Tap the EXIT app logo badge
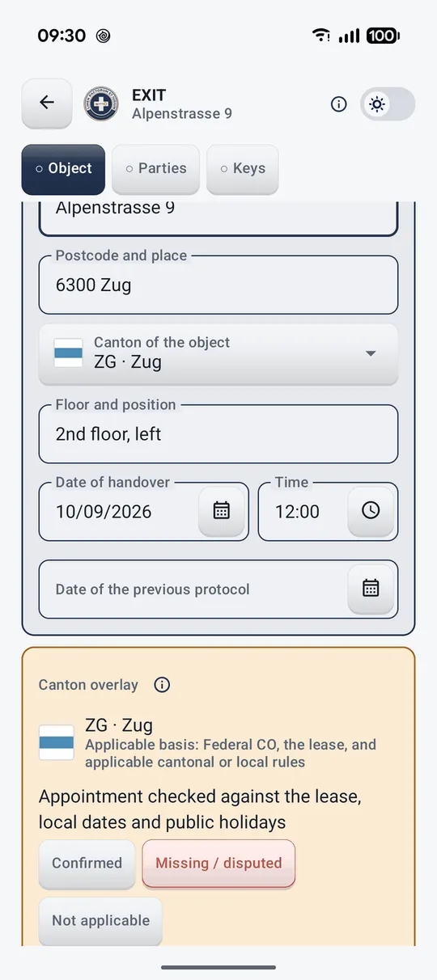This screenshot has width=437, height=980. (102, 103)
